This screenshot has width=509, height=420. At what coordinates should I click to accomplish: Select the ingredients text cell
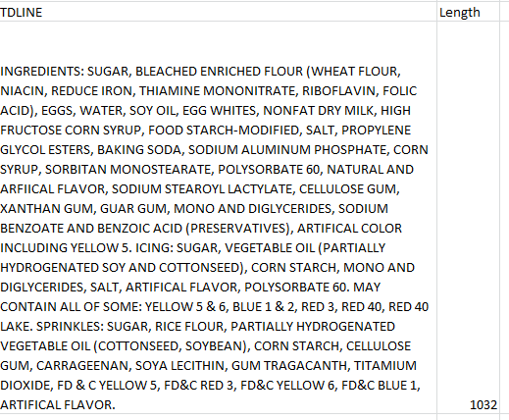218,218
